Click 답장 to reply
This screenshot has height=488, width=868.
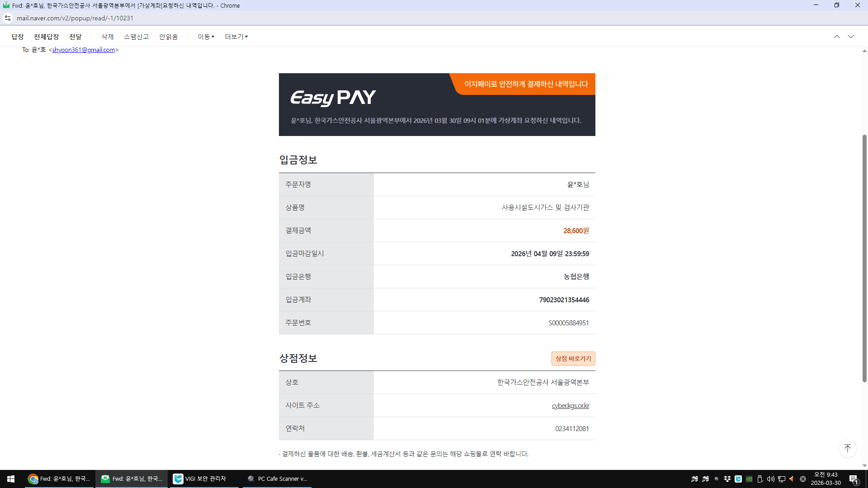coord(18,37)
